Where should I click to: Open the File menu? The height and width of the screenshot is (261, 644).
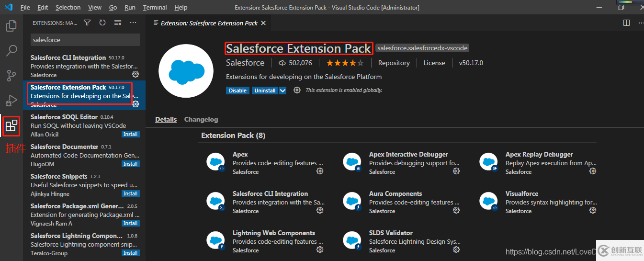coord(25,8)
